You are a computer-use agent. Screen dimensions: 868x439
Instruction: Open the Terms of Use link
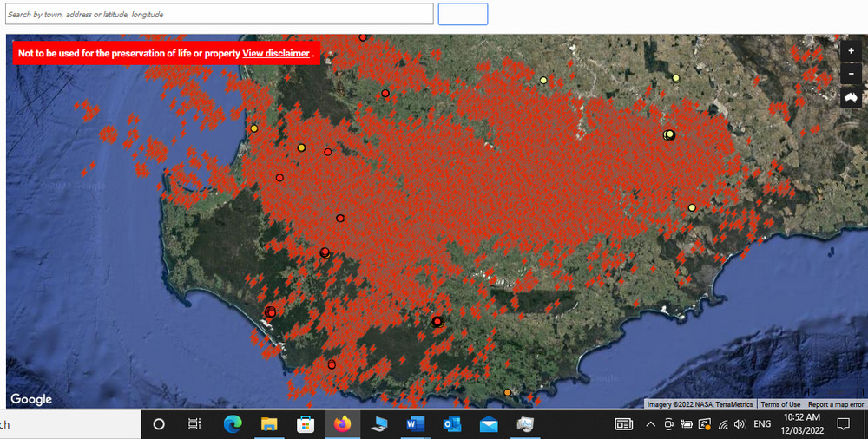[x=780, y=404]
